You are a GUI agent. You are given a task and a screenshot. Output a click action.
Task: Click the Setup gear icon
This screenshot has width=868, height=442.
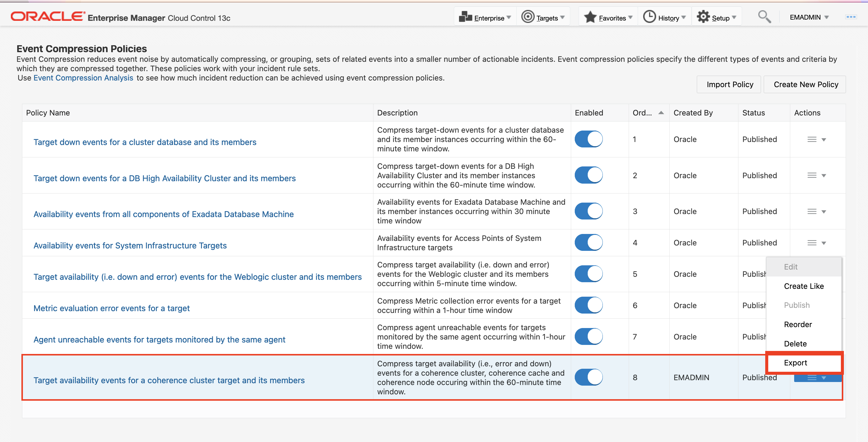[703, 17]
